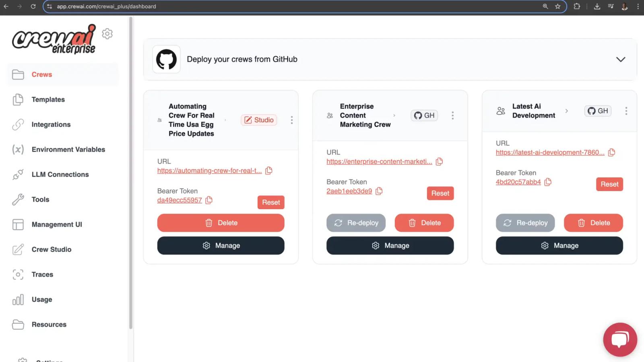The height and width of the screenshot is (362, 644).
Task: Select Crews in the sidebar
Action: click(63, 74)
